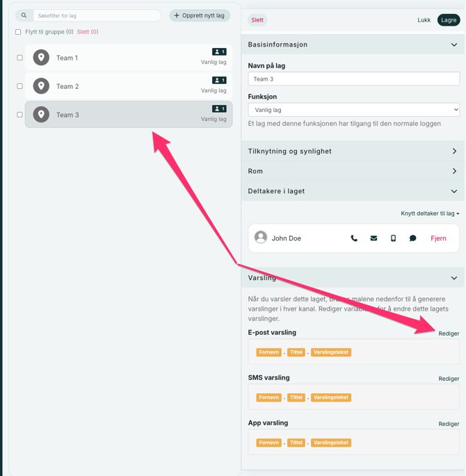
Task: Click the phone call icon for John Doe
Action: [x=354, y=238]
